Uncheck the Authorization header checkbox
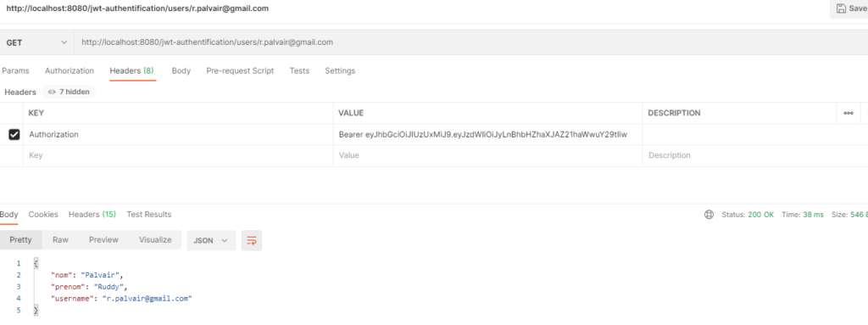 [x=14, y=135]
